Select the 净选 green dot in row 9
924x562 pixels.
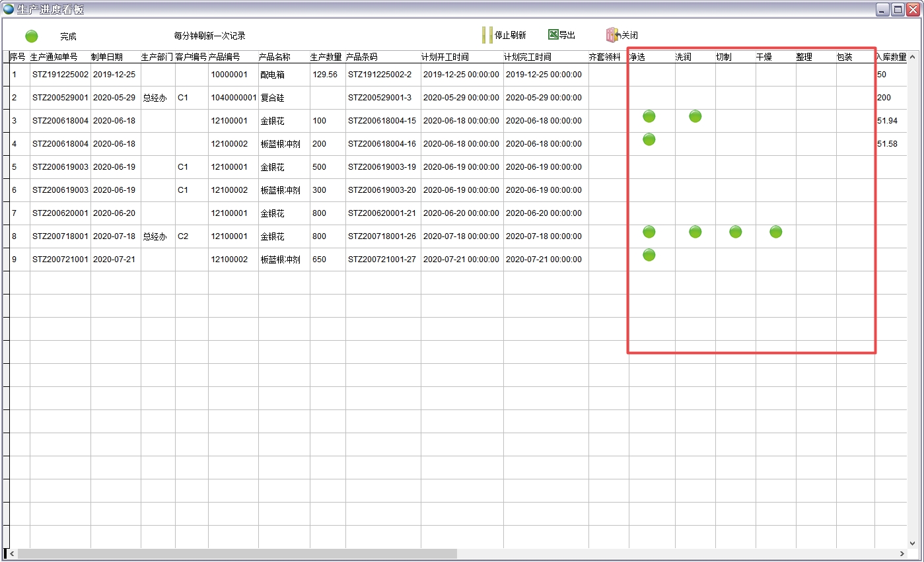click(649, 255)
